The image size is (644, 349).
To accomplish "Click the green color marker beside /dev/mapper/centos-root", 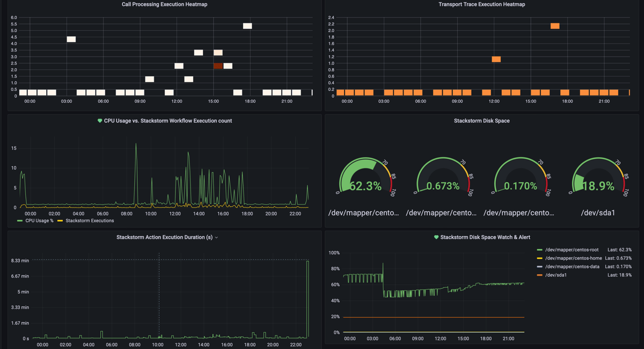I will [x=538, y=249].
